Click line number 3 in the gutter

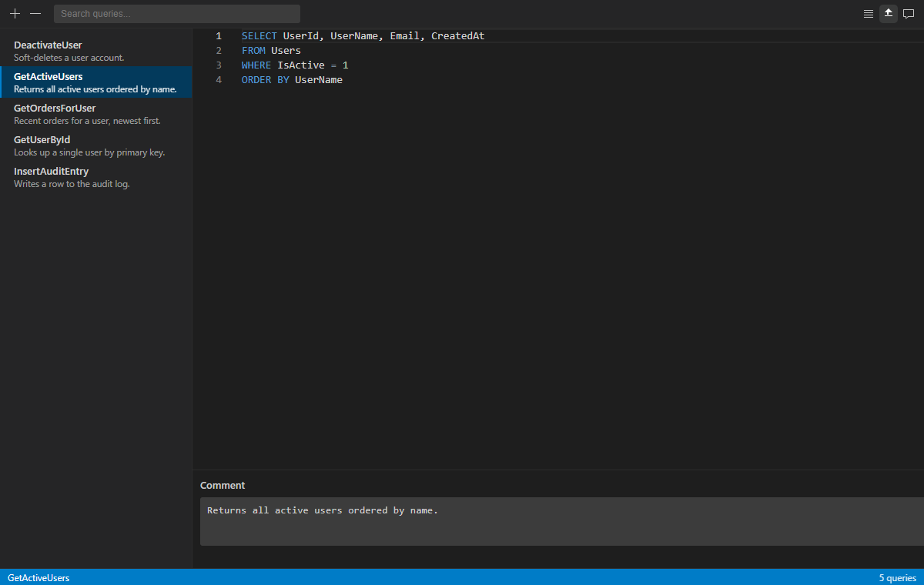coord(219,65)
